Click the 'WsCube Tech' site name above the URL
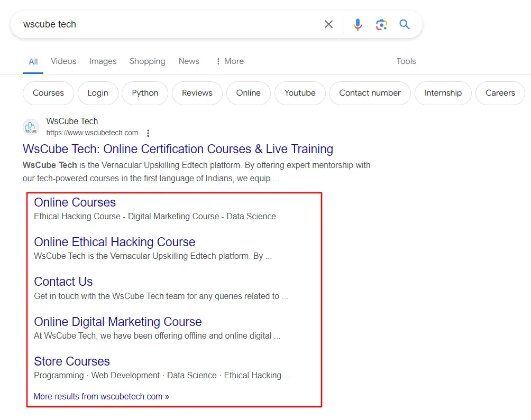 click(x=72, y=121)
